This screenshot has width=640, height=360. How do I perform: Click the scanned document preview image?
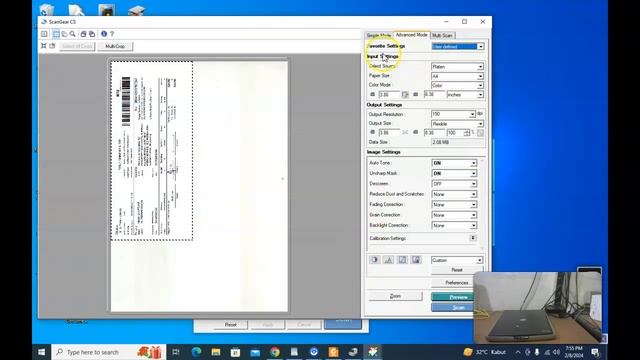[x=152, y=151]
